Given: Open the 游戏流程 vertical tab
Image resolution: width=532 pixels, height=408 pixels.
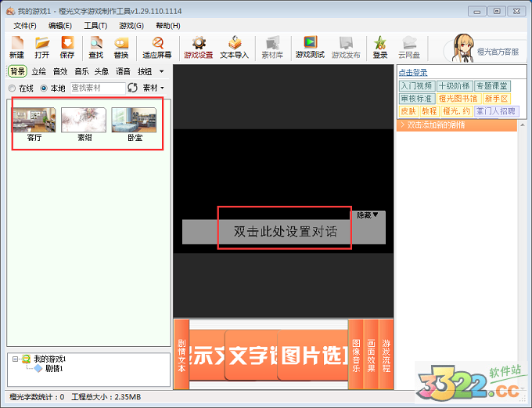Looking at the screenshot, I should pos(386,355).
